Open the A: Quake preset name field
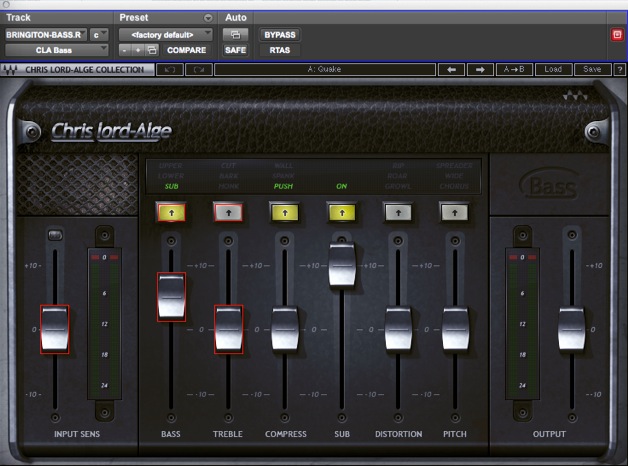Screen dimensions: 628x466 click(x=325, y=69)
